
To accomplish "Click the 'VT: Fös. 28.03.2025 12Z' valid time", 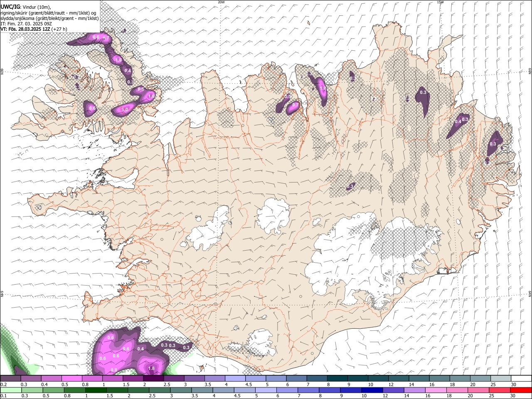I will tap(25, 29).
